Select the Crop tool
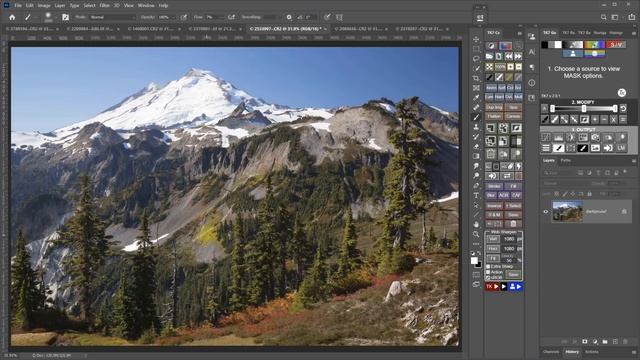 pos(476,78)
